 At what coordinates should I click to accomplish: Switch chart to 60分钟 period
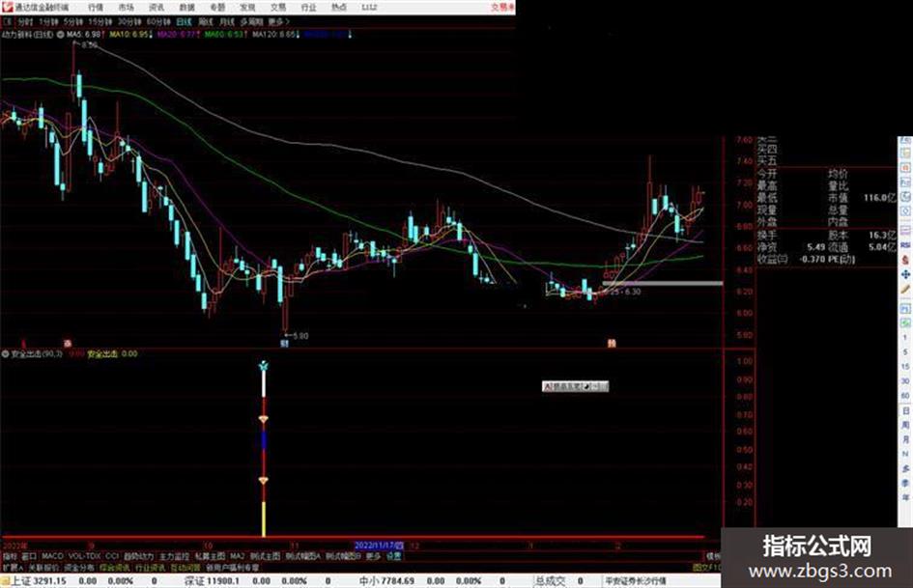point(158,21)
